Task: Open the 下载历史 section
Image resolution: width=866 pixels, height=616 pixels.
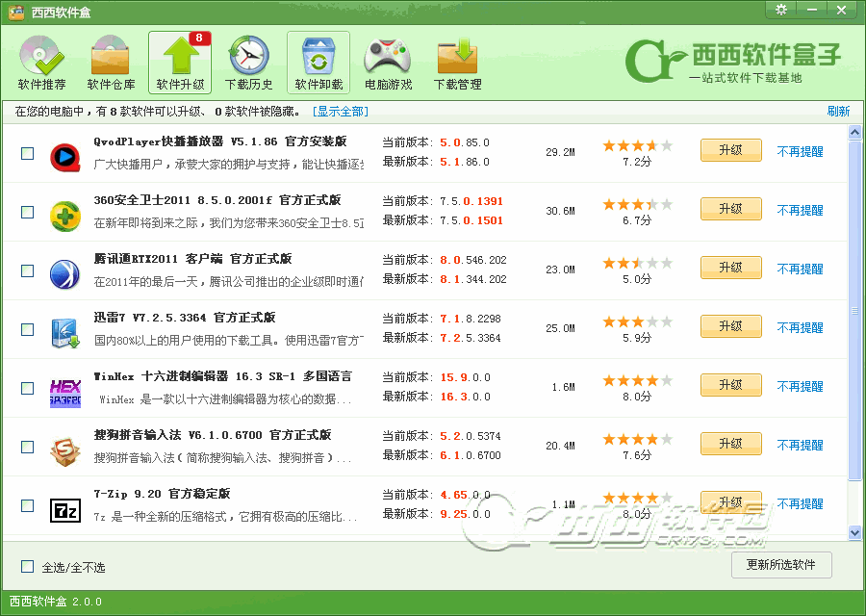Action: coord(249,63)
